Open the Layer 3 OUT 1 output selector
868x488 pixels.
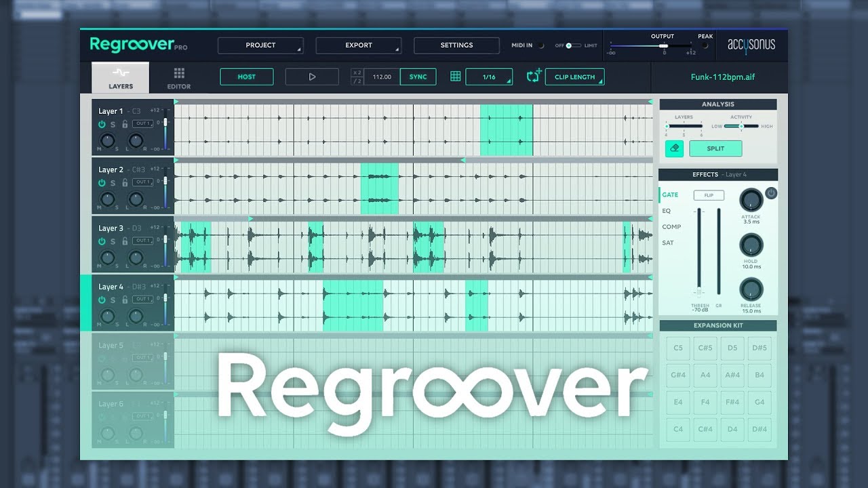142,241
